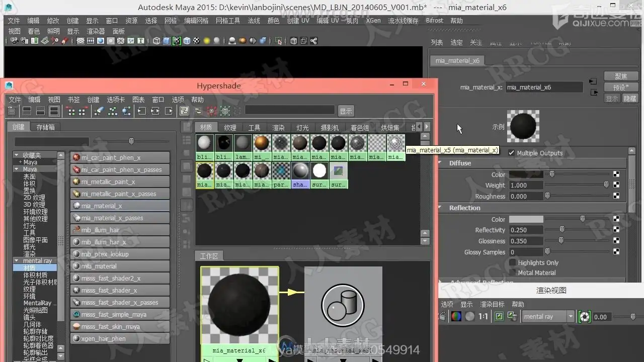Collapse the mental ray tree node
The width and height of the screenshot is (644, 362).
pyautogui.click(x=17, y=261)
